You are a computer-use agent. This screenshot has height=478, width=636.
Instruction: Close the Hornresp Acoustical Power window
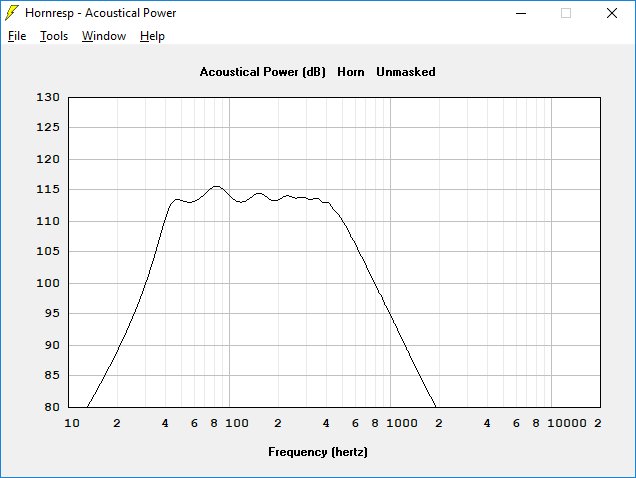click(x=612, y=13)
